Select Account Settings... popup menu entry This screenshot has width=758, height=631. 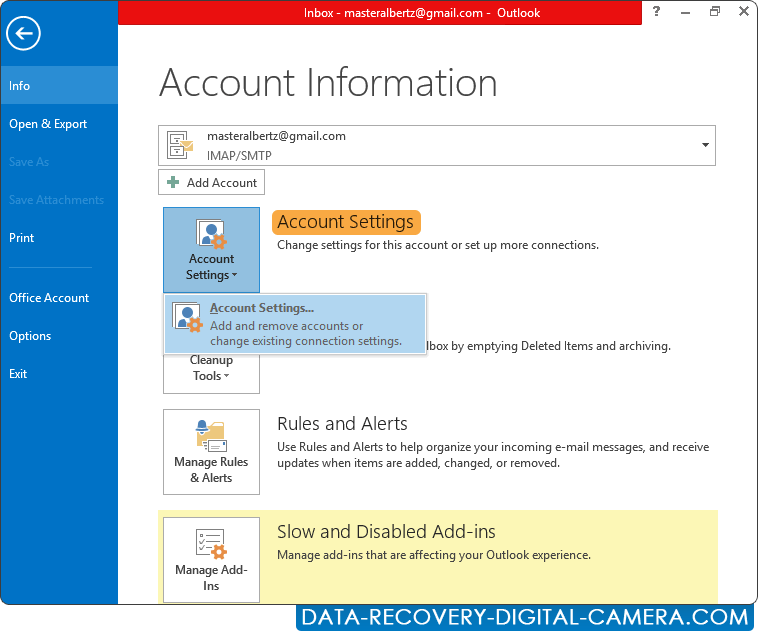tap(295, 324)
